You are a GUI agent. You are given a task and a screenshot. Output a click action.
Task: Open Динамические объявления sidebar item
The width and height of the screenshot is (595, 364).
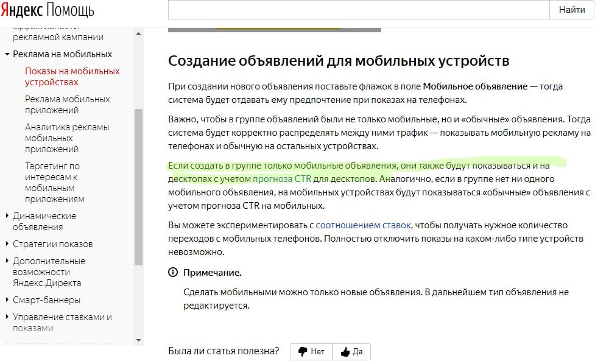(x=44, y=222)
